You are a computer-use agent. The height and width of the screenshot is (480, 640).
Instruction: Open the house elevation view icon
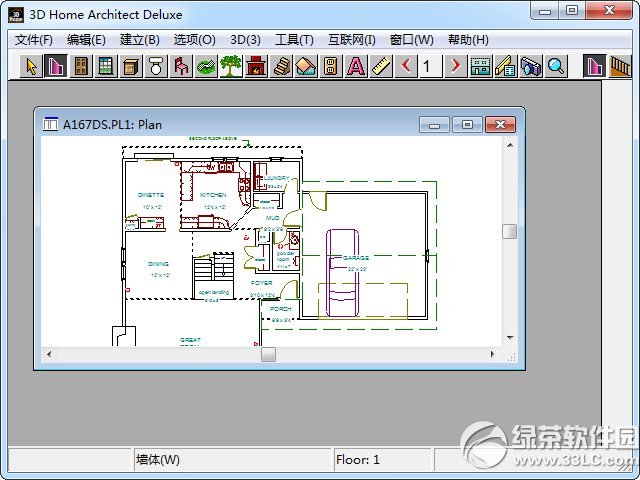tap(480, 66)
